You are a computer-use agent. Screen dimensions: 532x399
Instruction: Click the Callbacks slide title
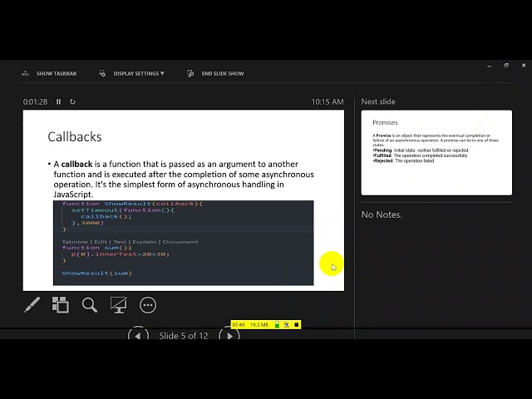click(75, 136)
